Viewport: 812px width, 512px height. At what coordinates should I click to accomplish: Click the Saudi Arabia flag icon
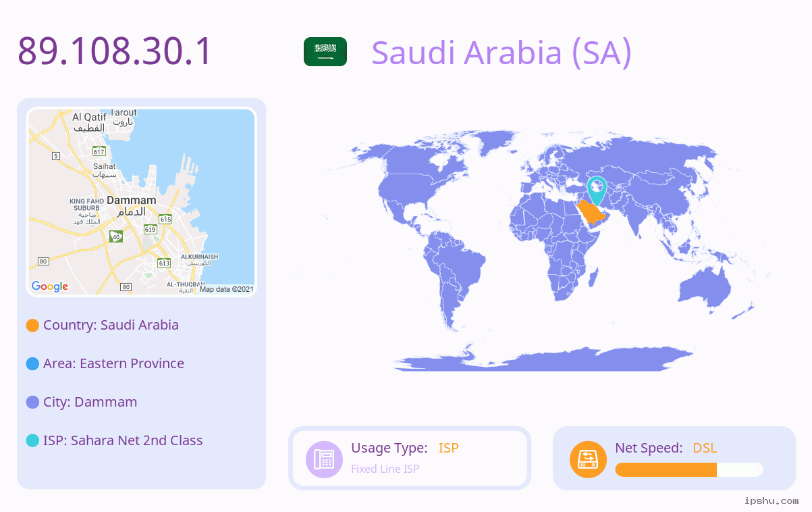point(325,52)
